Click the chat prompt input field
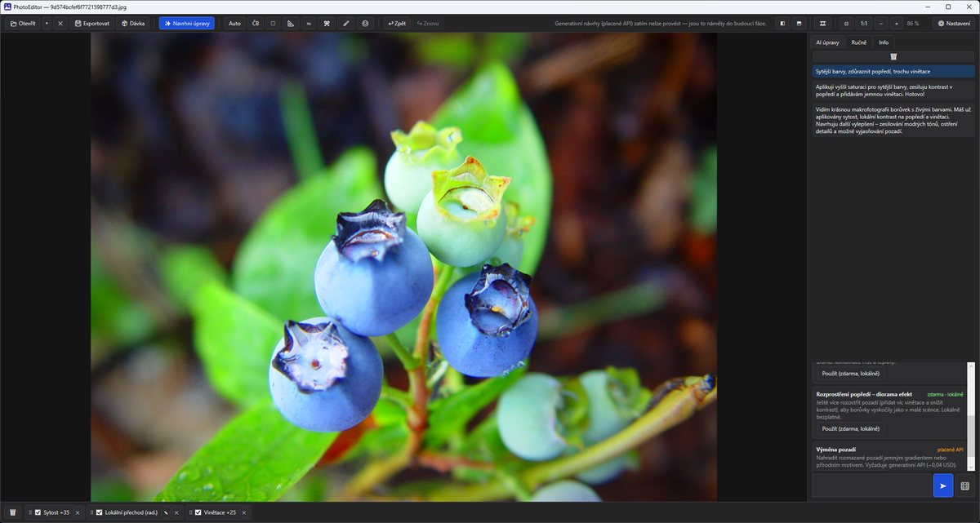This screenshot has width=980, height=523. (x=871, y=485)
